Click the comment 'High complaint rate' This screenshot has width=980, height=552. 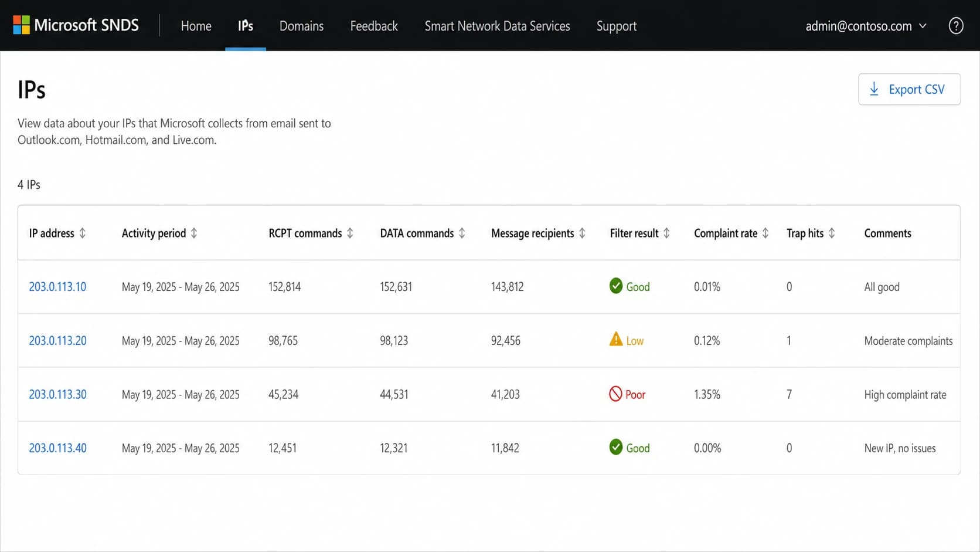pyautogui.click(x=905, y=395)
